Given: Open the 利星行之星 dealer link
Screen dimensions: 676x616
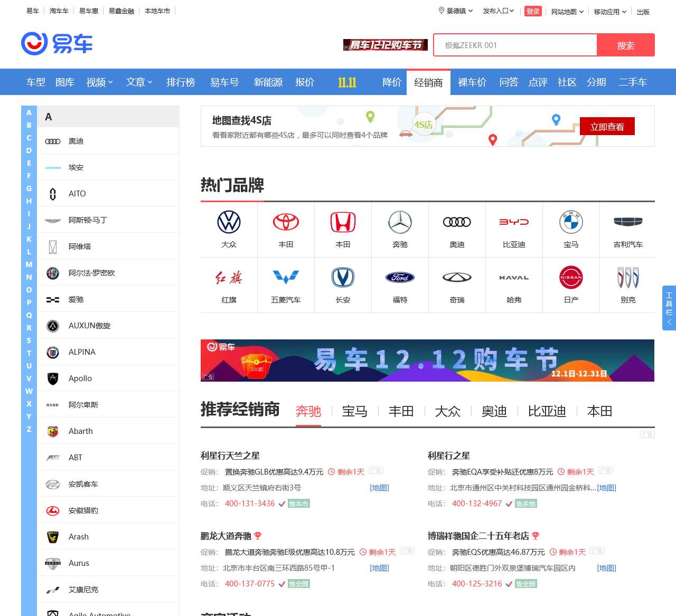Looking at the screenshot, I should pos(448,456).
